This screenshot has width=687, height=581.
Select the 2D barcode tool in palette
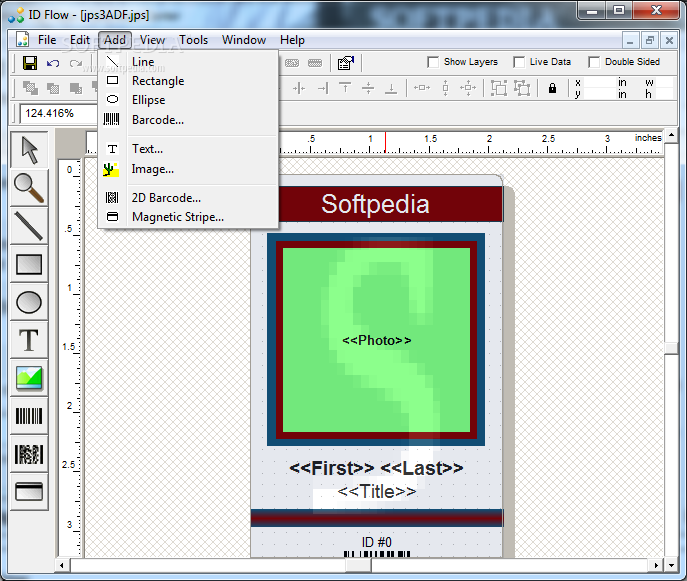29,454
